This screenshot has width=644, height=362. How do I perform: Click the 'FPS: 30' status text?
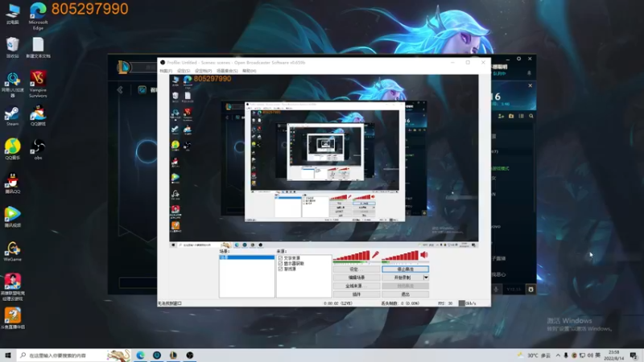[x=445, y=303]
